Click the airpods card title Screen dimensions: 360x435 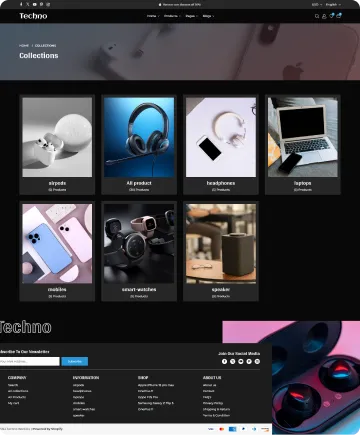[57, 183]
